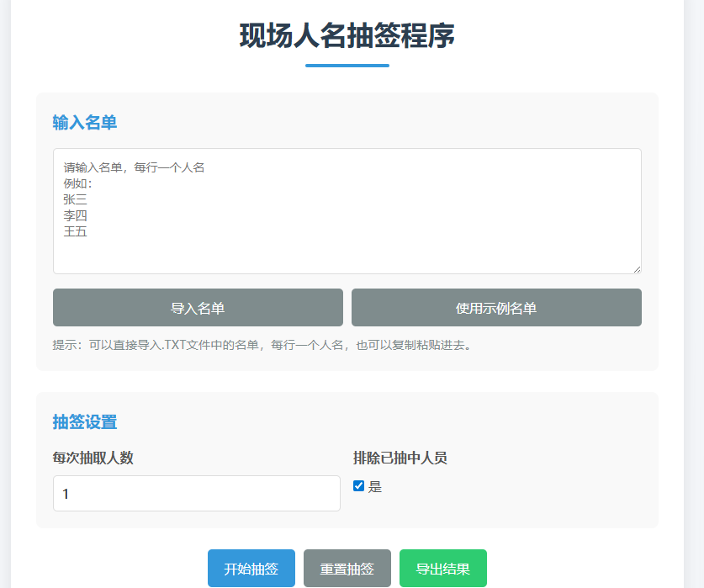Click the blue underline beneath the title
The image size is (704, 588).
[347, 65]
